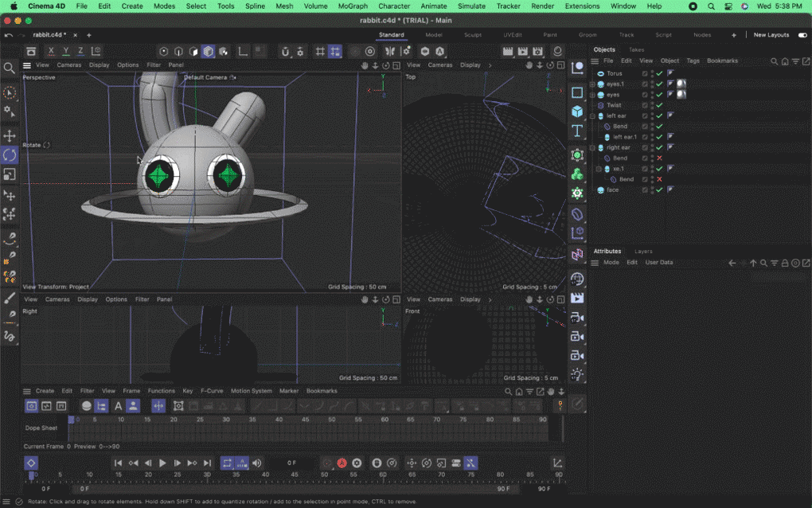The width and height of the screenshot is (812, 508).
Task: Jump to the end of the animation
Action: click(207, 463)
